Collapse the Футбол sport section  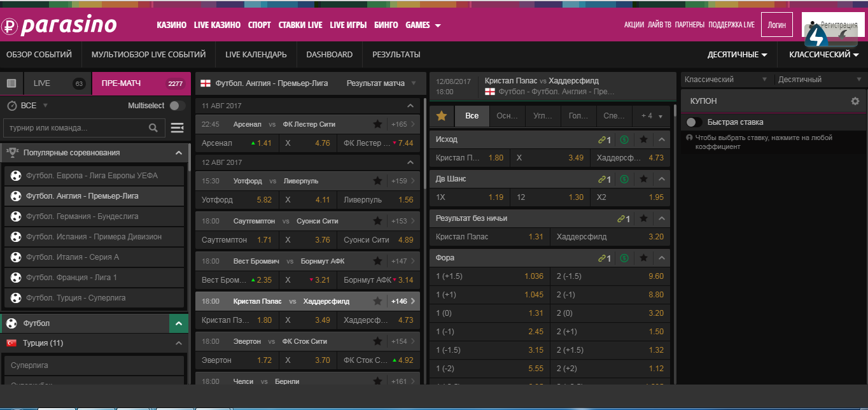tap(178, 323)
